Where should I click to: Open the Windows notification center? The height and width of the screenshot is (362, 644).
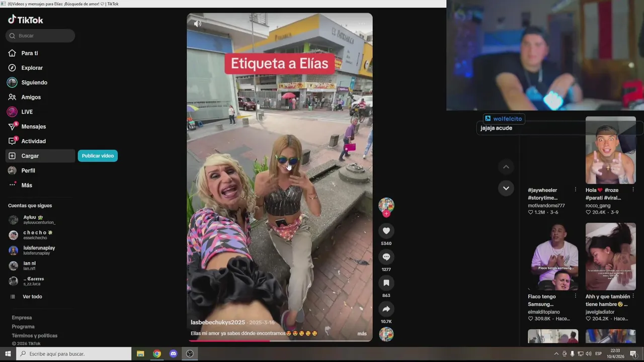[633, 354]
